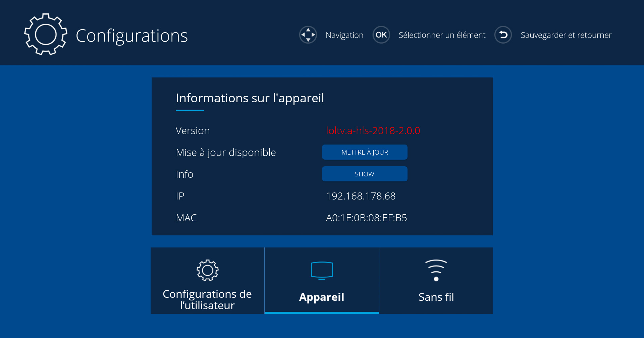644x338 pixels.
Task: Select the Appareil tab label
Action: coord(322,297)
